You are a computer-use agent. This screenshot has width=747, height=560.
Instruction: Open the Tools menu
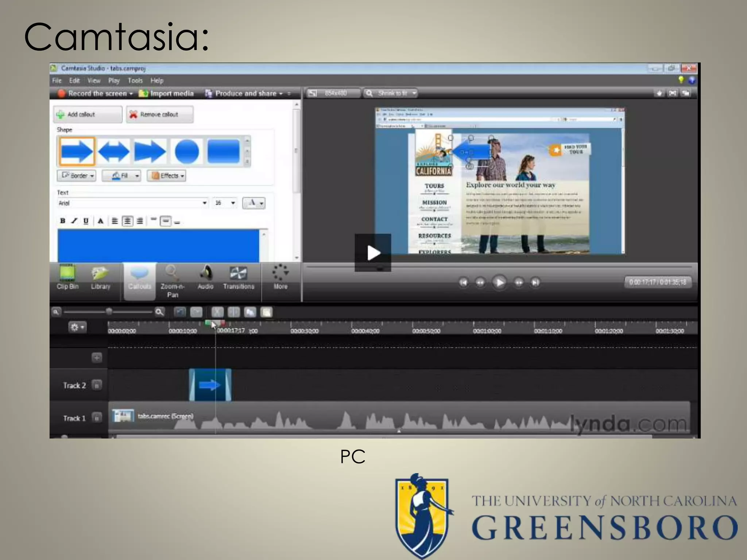(135, 81)
